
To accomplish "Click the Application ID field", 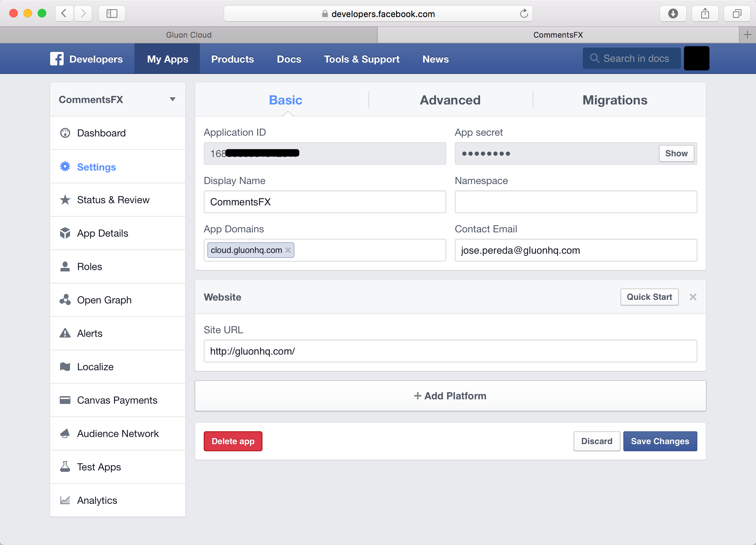I will pos(325,153).
